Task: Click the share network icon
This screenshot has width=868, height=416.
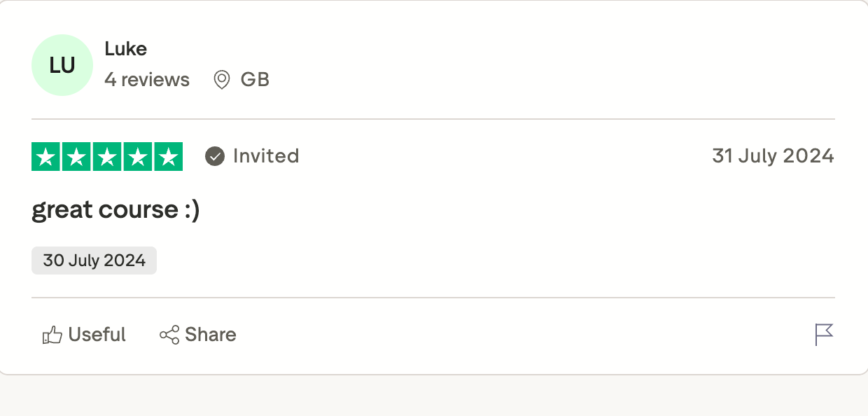Action: [169, 335]
